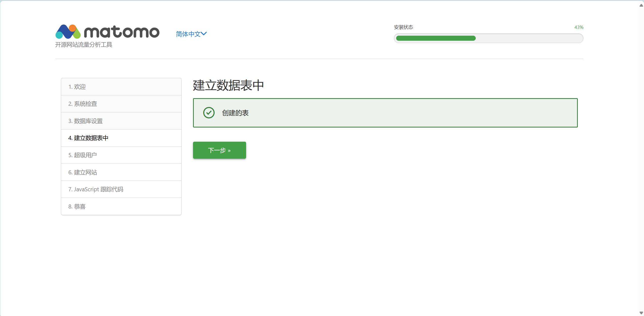Image resolution: width=644 pixels, height=316 pixels.
Task: Open step 6 建立网站
Action: (x=83, y=172)
